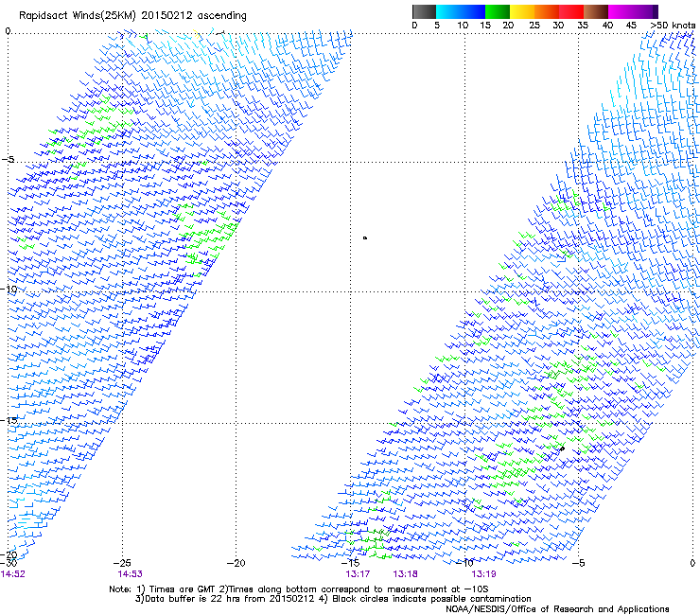Screen dimensions: 700x615
Task: Click the brown 35-40 knots legend segment
Action: coord(596,11)
